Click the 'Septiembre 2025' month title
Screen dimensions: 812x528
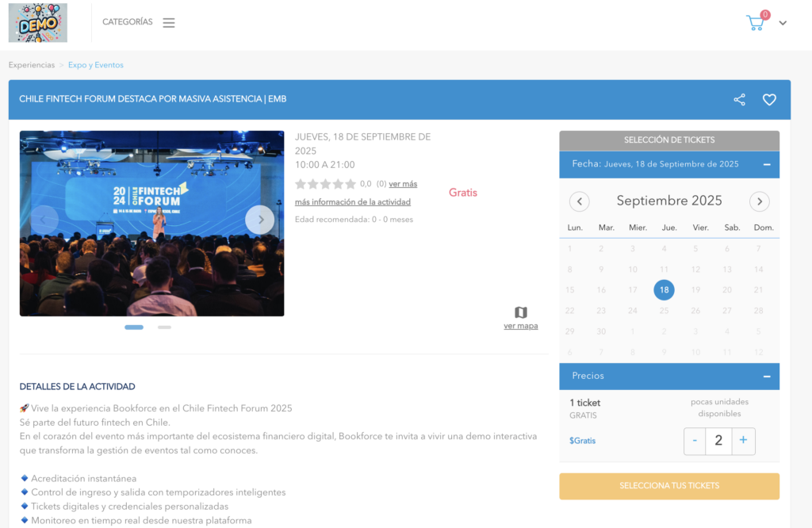[669, 201]
